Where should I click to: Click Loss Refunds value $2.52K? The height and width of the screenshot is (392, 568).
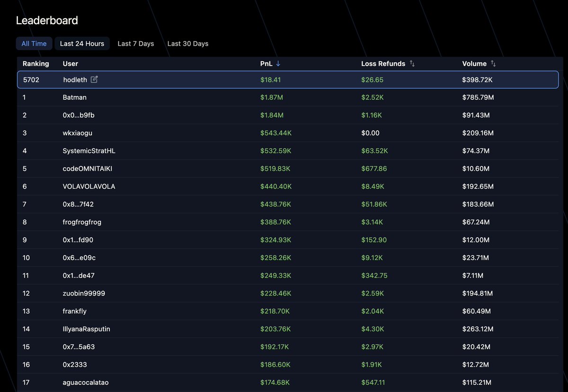click(373, 97)
